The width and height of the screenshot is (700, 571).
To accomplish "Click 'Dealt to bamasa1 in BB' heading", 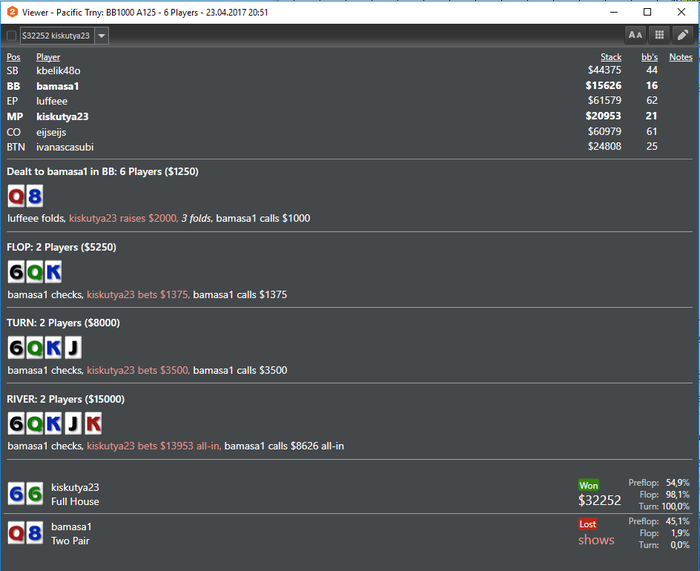I will click(x=103, y=172).
